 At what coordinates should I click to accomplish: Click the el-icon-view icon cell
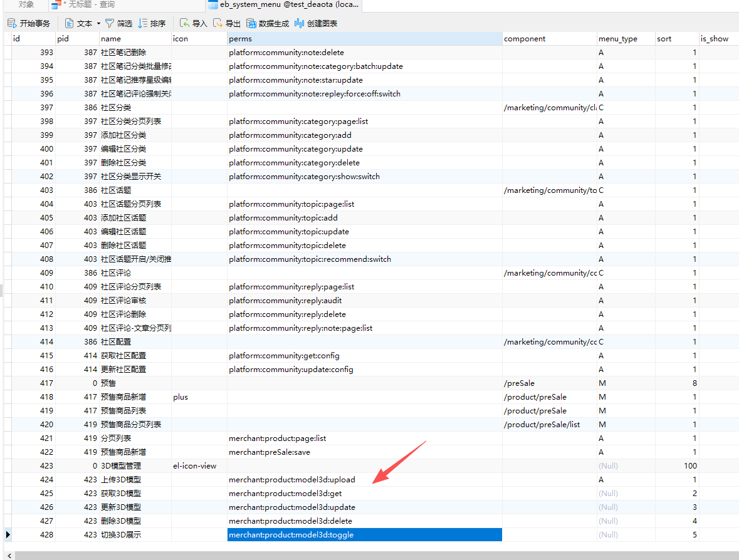click(x=199, y=466)
